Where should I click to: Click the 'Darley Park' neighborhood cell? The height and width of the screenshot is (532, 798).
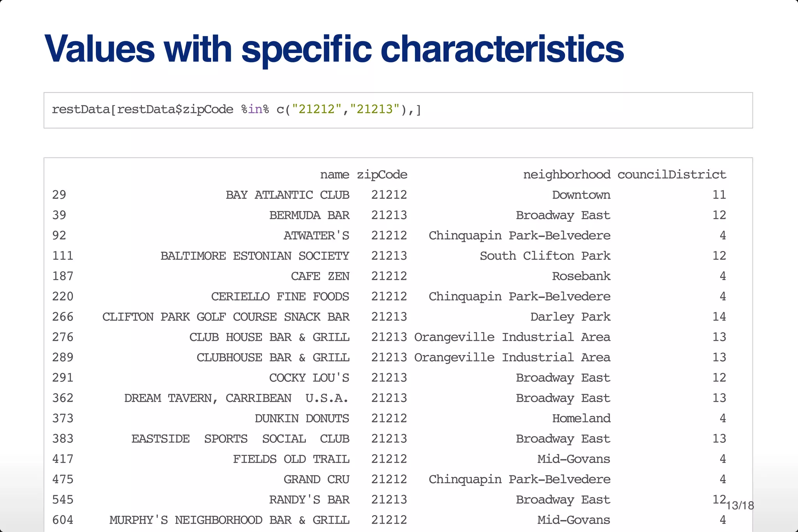pyautogui.click(x=570, y=317)
